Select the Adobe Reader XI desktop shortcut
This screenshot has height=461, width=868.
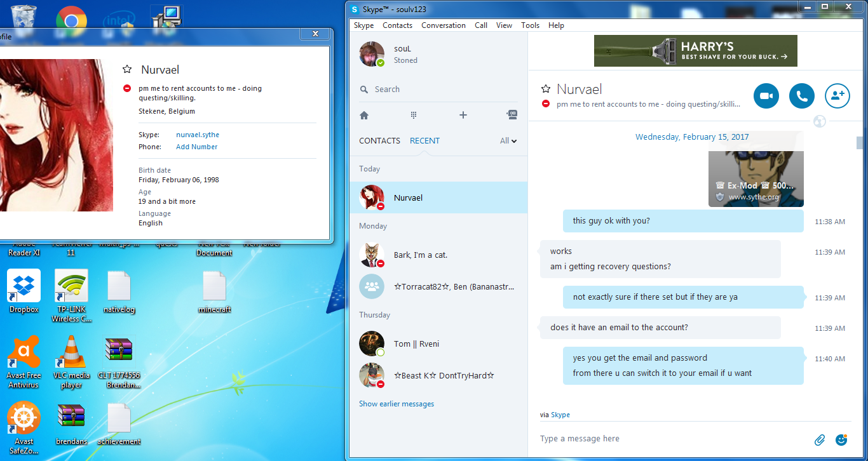(24, 249)
